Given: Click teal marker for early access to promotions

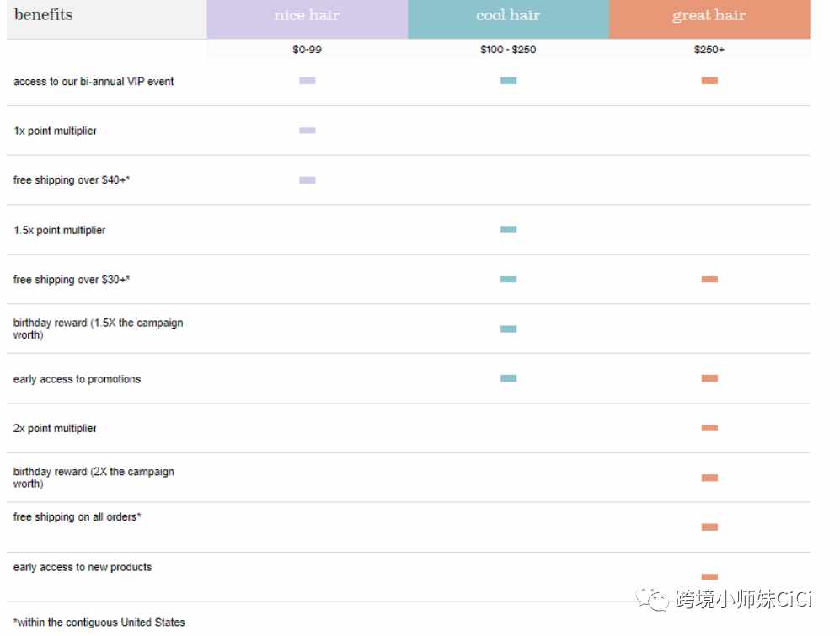Looking at the screenshot, I should tap(508, 378).
